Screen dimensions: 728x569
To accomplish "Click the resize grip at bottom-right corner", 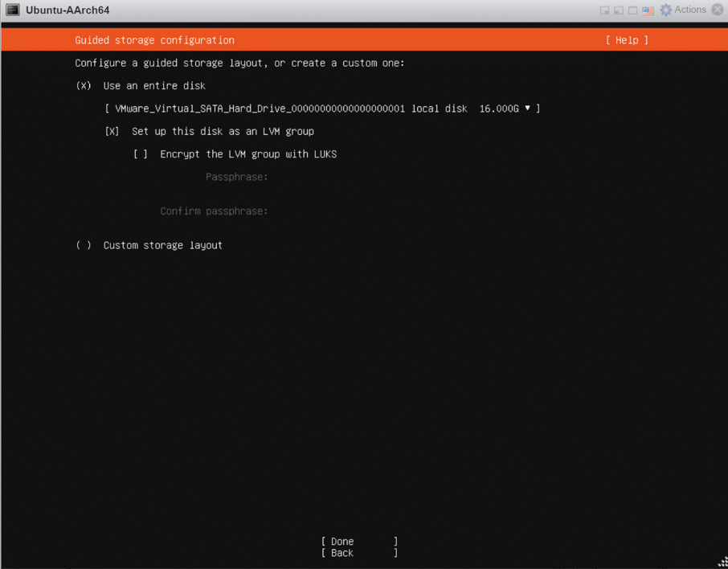I will [x=723, y=562].
